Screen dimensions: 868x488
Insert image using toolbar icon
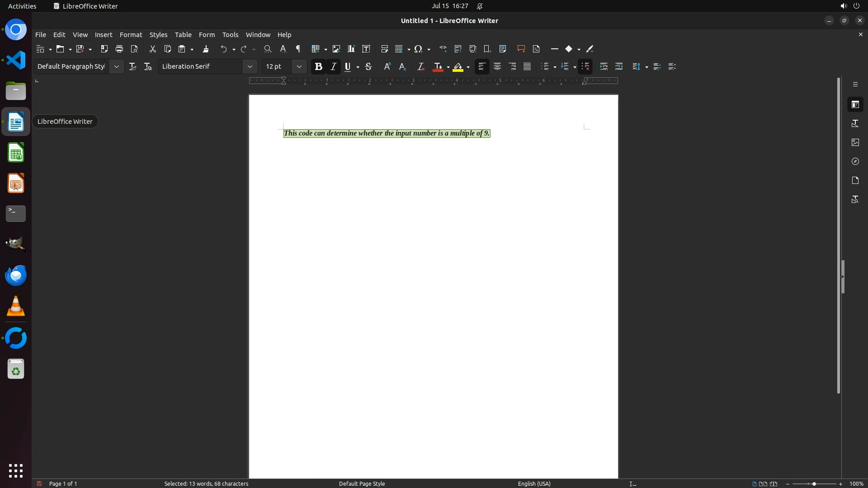pyautogui.click(x=336, y=49)
